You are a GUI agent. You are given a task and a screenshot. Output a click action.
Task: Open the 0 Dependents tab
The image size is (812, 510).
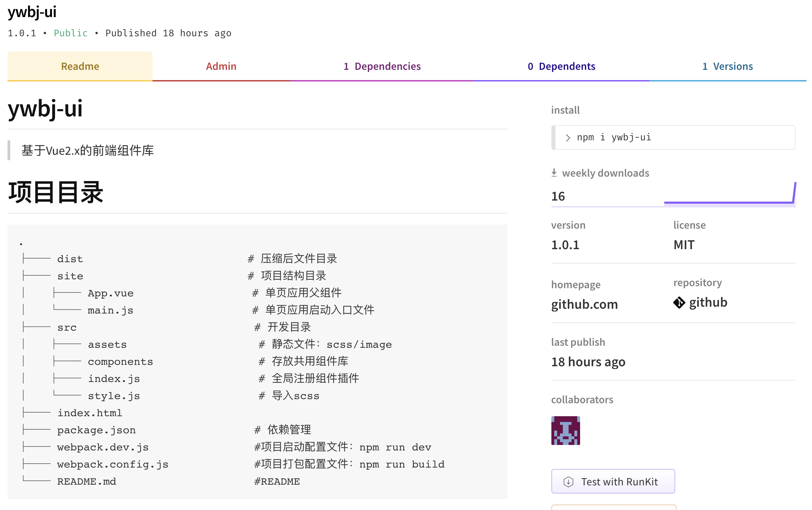tap(561, 66)
